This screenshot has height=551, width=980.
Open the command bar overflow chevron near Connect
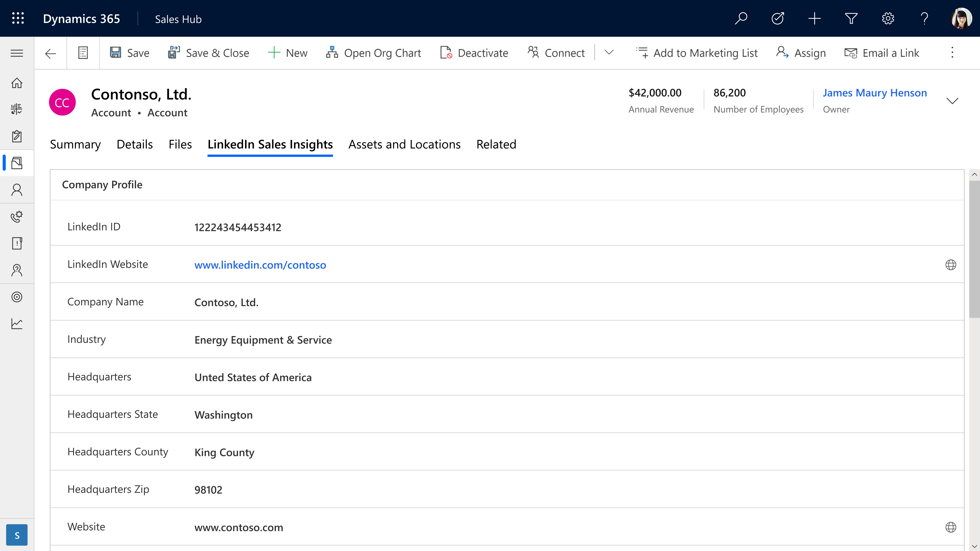(608, 53)
